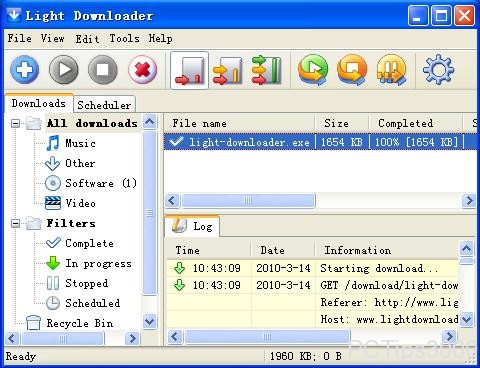480x368 pixels.
Task: Click the tree panel scroll up arrow
Action: 150,122
